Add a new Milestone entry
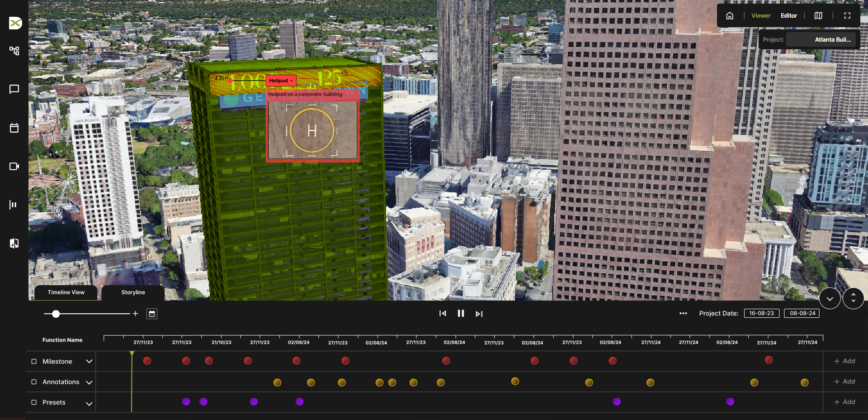This screenshot has height=420, width=868. (x=844, y=361)
